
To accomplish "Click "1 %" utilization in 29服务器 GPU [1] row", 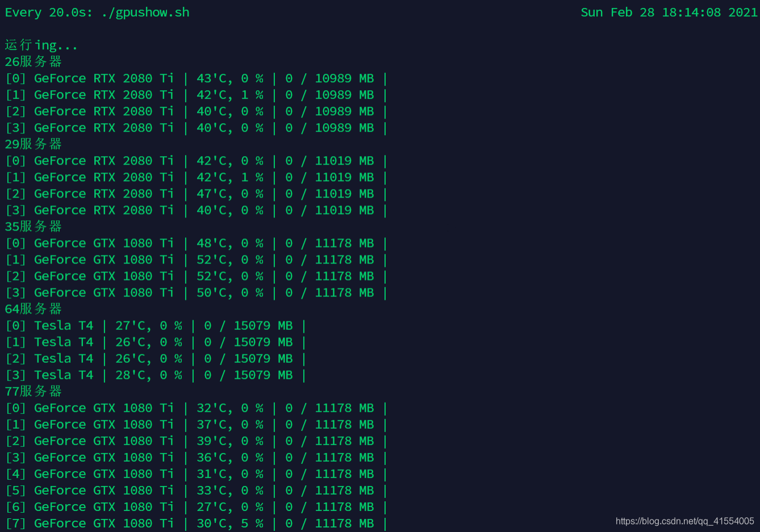I will click(x=252, y=177).
